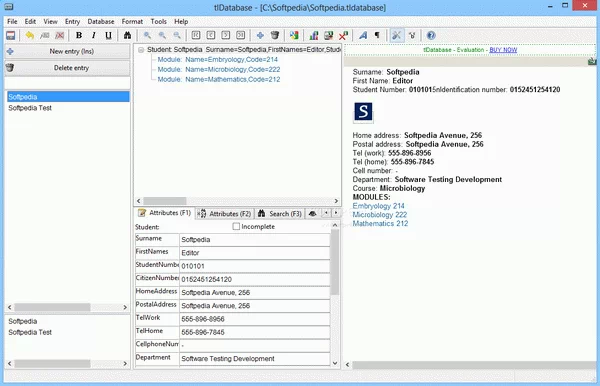Click the colorful picture toolbar icon
600x386 pixels.
tap(294, 36)
